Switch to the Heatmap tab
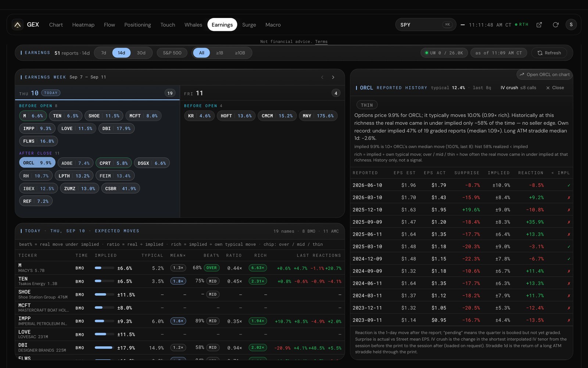588x368 pixels. pos(83,25)
